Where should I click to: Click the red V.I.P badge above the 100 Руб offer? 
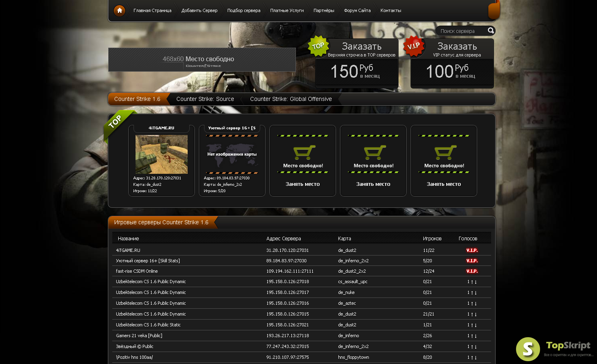coord(414,46)
